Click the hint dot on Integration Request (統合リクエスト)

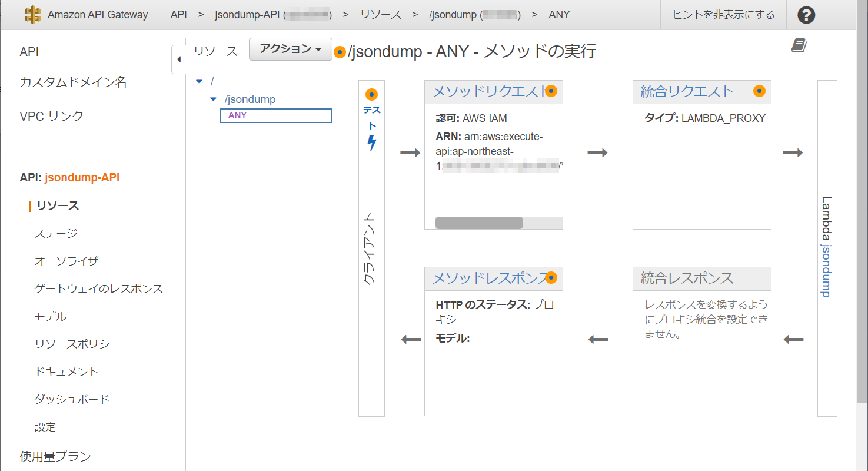click(x=759, y=91)
